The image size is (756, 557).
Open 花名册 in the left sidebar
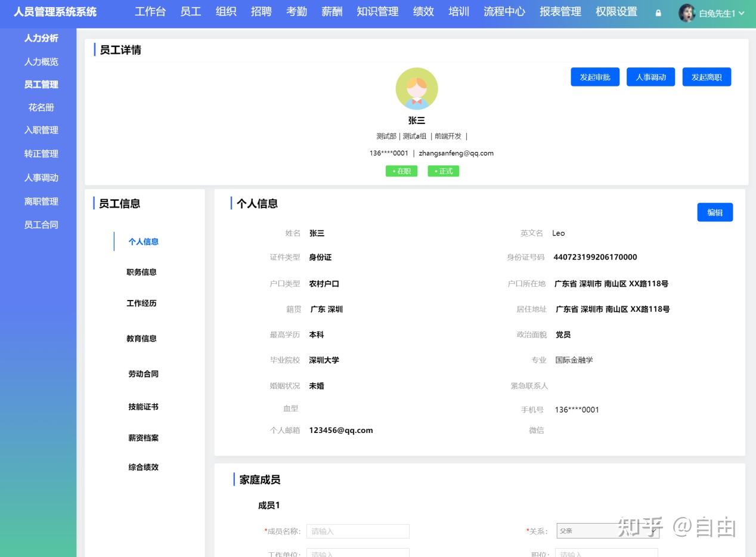point(41,107)
